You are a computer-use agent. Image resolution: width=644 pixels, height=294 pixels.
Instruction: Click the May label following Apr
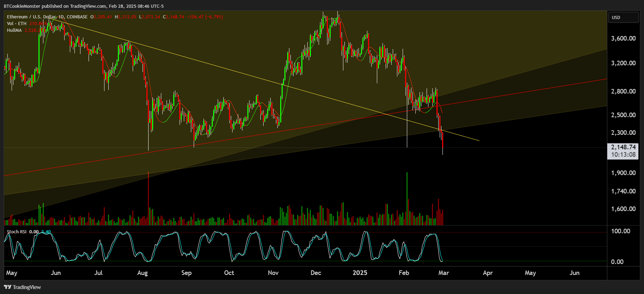530,273
